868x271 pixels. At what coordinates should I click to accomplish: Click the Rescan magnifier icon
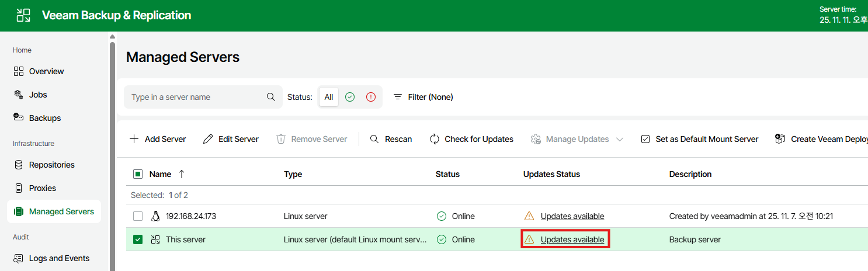[375, 139]
